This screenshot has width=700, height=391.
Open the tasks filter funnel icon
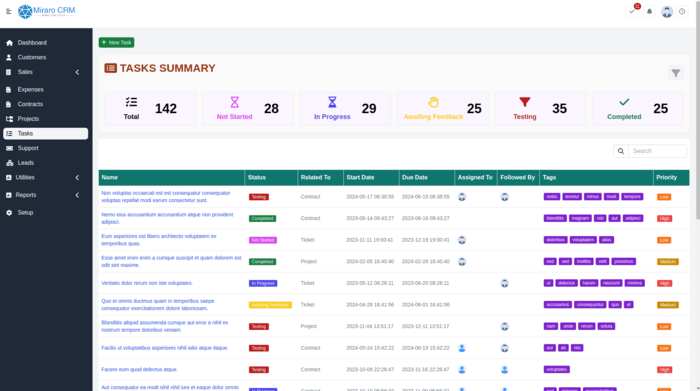pos(676,73)
